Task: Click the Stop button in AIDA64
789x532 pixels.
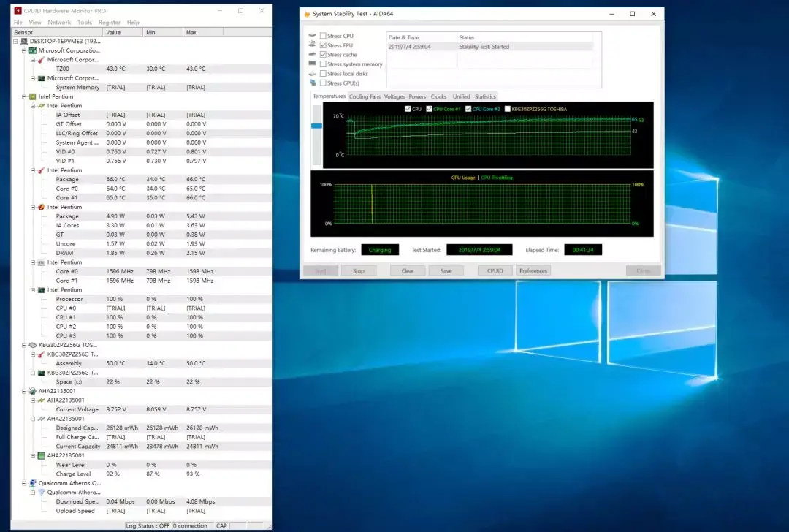Action: tap(359, 271)
